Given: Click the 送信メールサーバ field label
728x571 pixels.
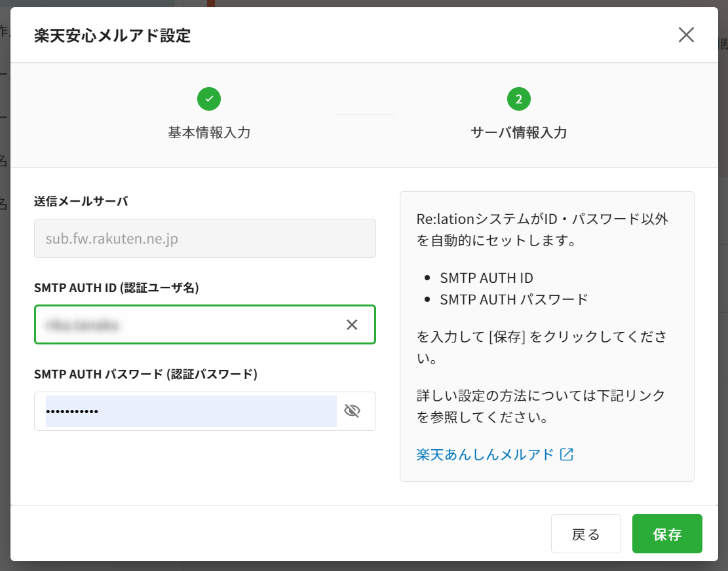Looking at the screenshot, I should pyautogui.click(x=81, y=201).
